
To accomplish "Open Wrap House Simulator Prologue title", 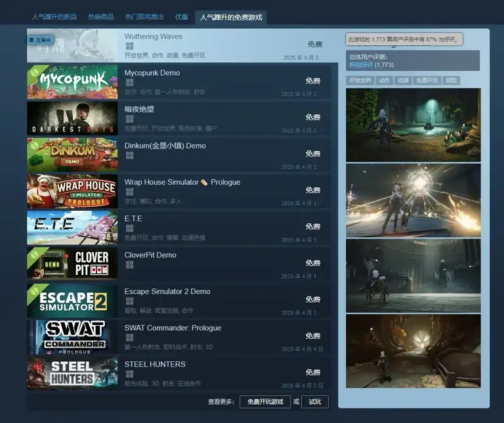I will (x=182, y=182).
